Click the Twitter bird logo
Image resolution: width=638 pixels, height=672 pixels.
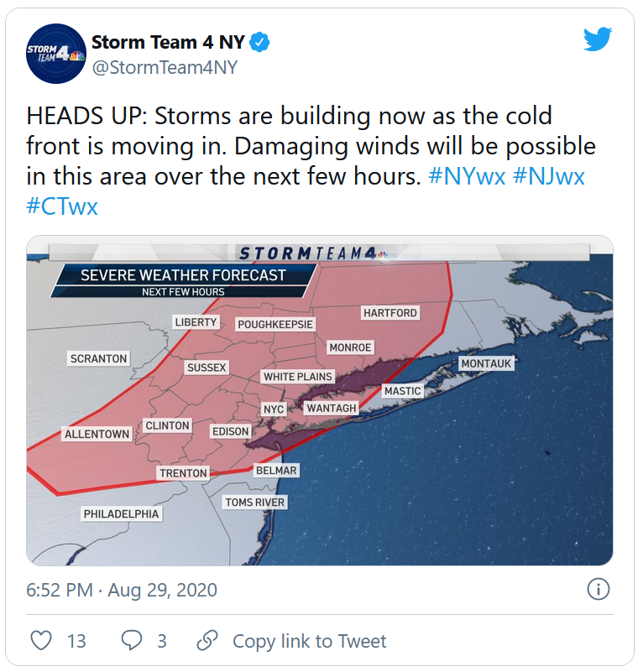[x=598, y=39]
